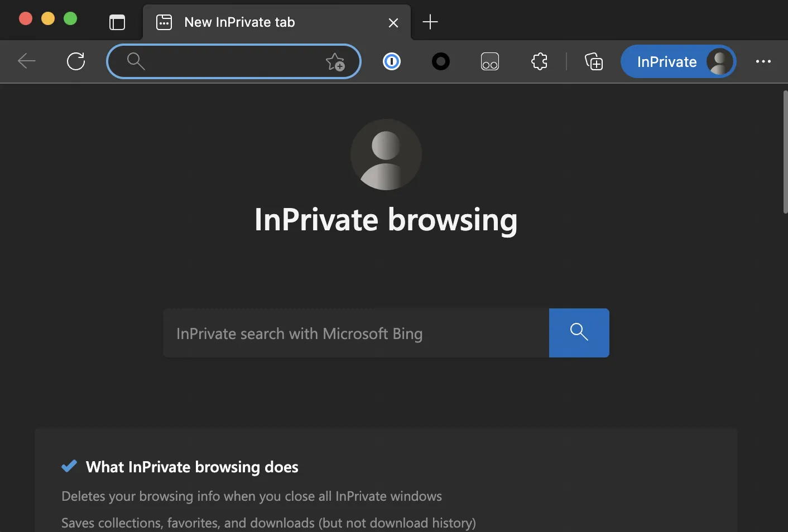This screenshot has width=788, height=532.
Task: Click the blue checkmark next to heading
Action: click(69, 466)
